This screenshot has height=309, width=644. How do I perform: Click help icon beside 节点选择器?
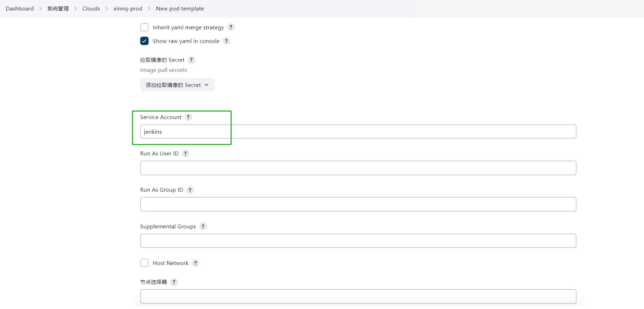point(174,282)
